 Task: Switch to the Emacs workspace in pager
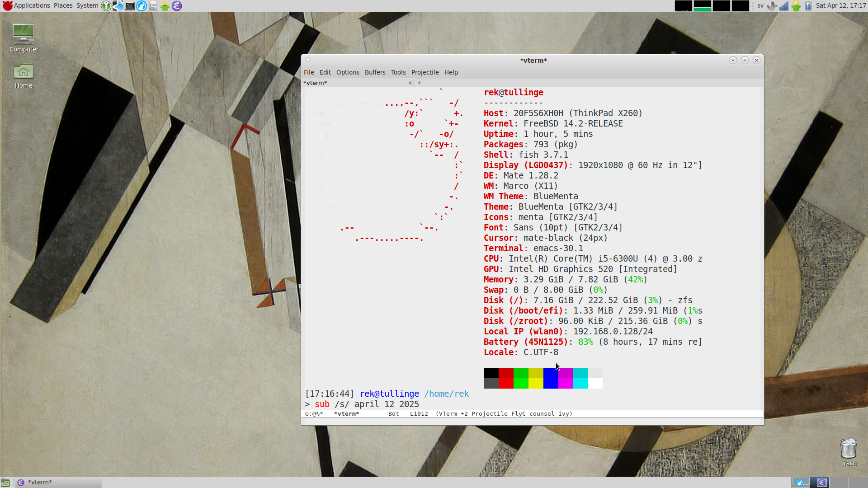click(821, 483)
